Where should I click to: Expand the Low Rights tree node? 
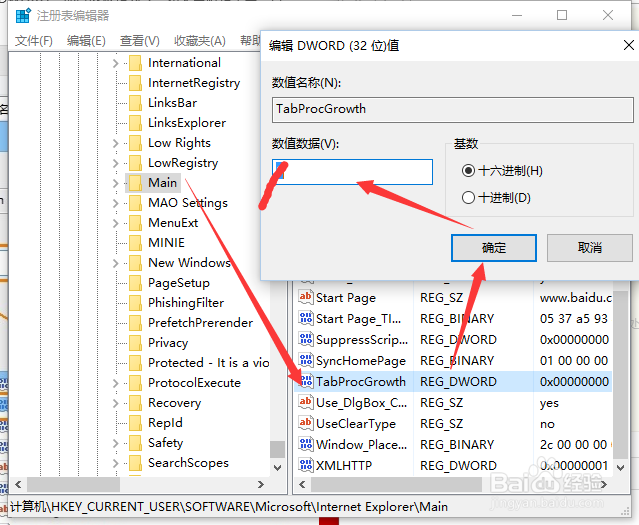[x=116, y=143]
